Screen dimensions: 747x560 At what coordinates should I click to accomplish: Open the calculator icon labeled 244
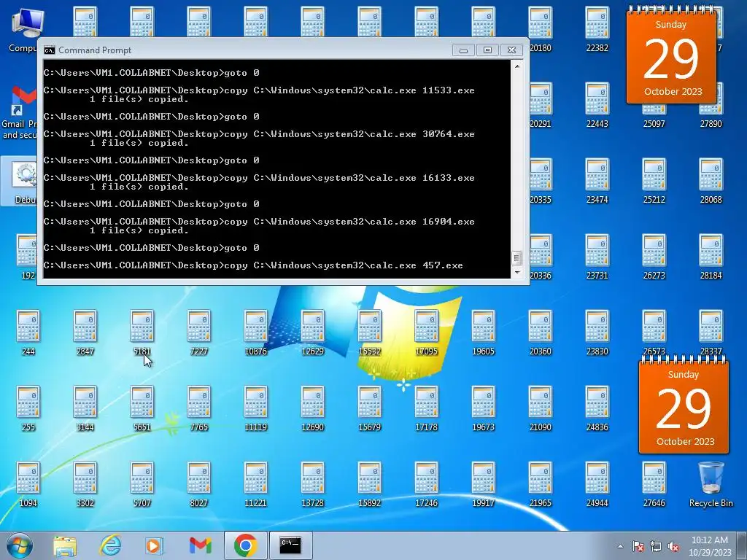28,332
